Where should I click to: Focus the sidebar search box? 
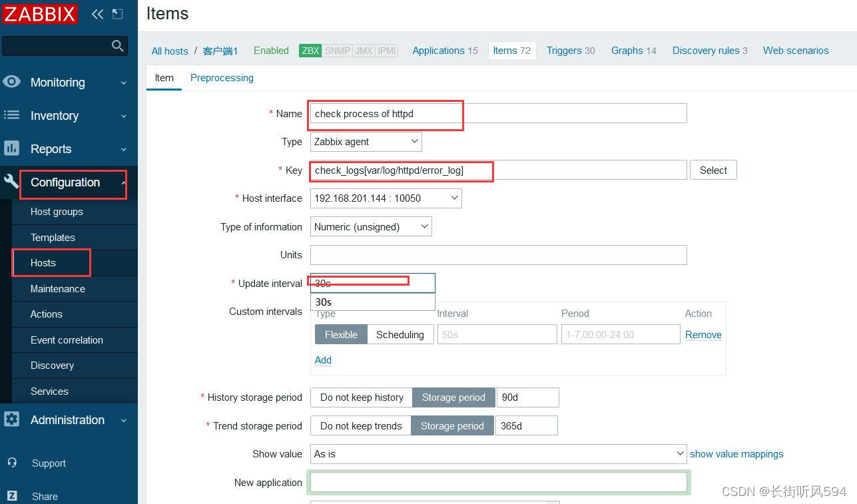pyautogui.click(x=65, y=45)
